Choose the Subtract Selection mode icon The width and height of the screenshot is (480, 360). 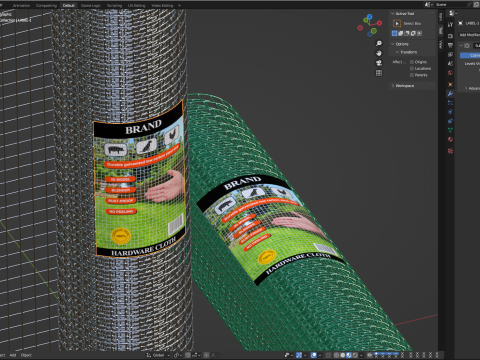(x=407, y=33)
